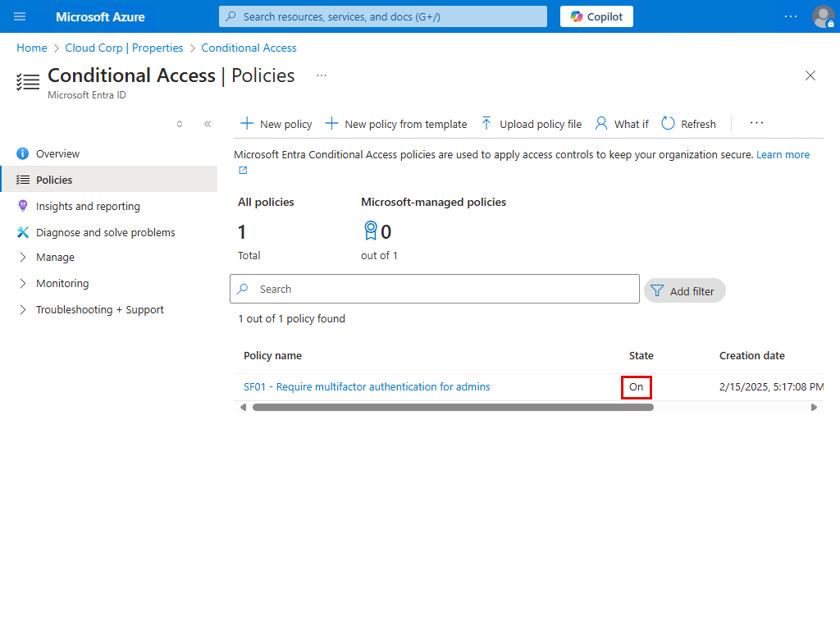The image size is (840, 630).
Task: Click the Insights lightbulb icon
Action: [22, 206]
